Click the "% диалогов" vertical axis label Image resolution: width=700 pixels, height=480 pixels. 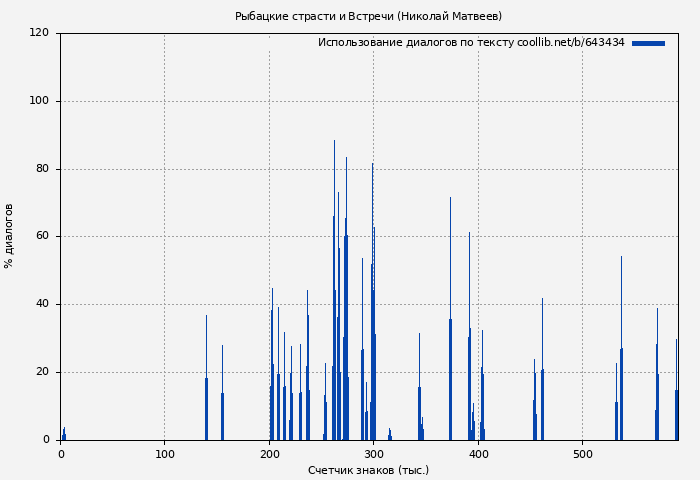(x=9, y=236)
